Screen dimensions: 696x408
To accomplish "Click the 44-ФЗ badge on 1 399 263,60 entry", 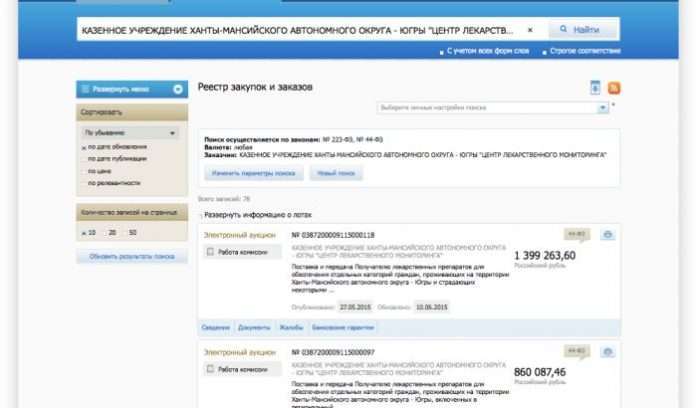I will click(577, 234).
